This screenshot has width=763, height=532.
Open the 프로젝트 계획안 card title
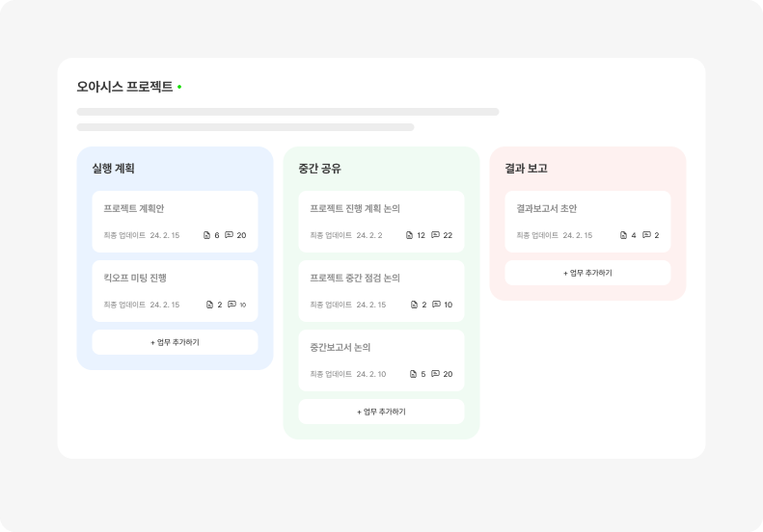pos(134,208)
